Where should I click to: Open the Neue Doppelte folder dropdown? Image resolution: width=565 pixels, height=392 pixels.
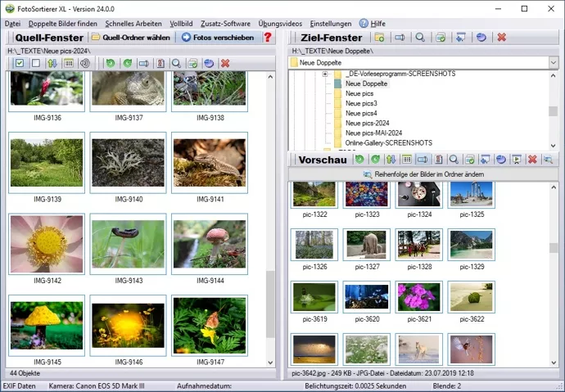click(553, 63)
